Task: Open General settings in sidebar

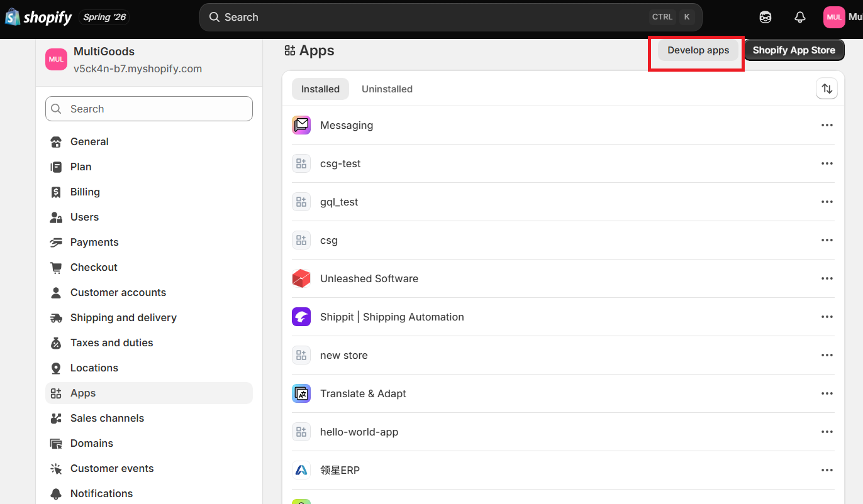Action: 149,141
